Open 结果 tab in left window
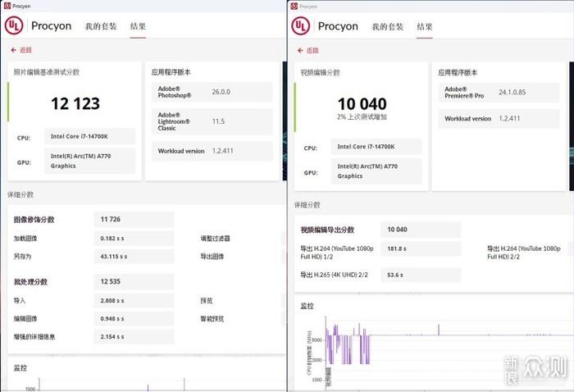574x392 pixels. tap(138, 26)
